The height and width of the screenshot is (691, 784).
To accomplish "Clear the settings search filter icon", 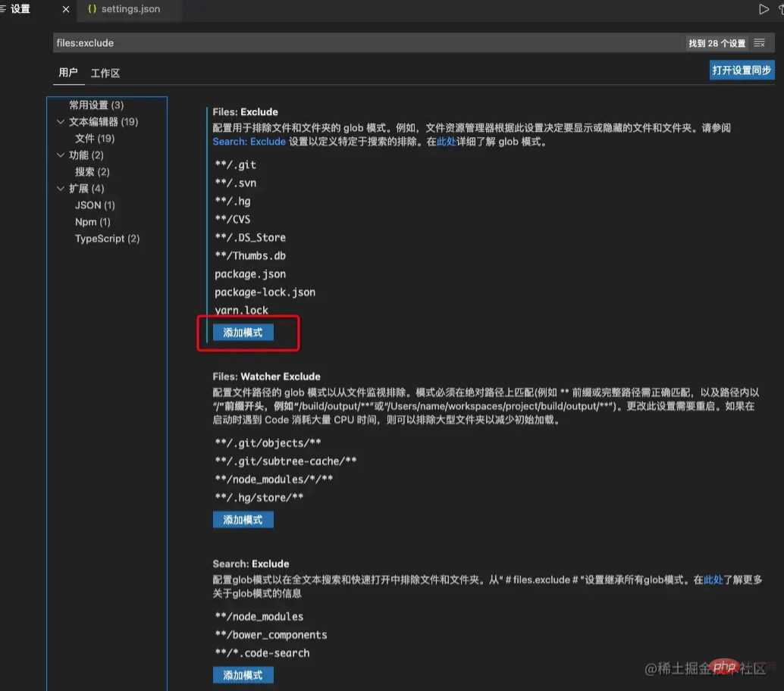I will (x=759, y=43).
